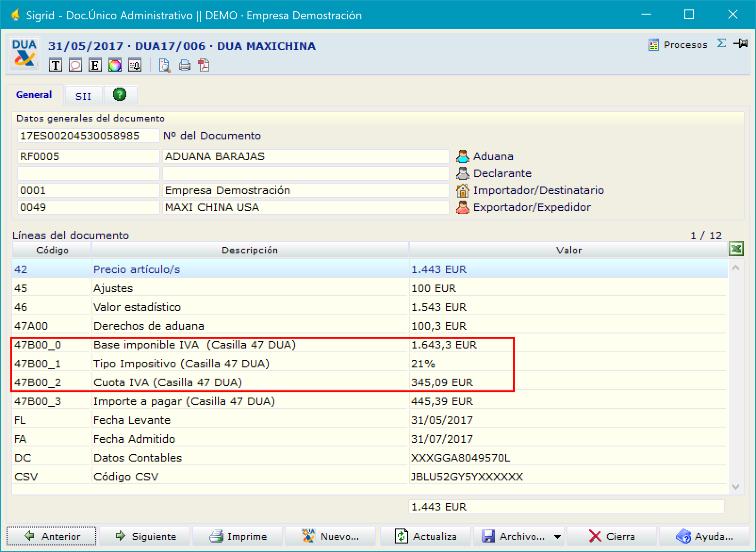Click the empty Declarante code field

point(89,173)
